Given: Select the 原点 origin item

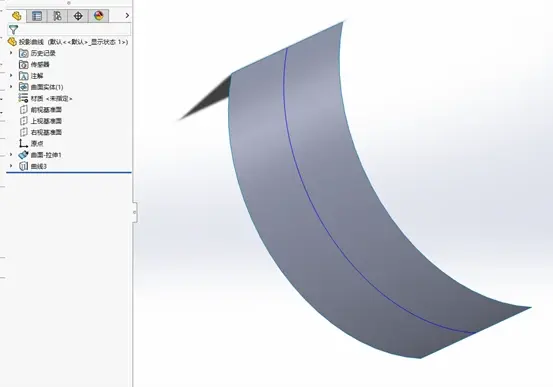Looking at the screenshot, I should pyautogui.click(x=31, y=144).
